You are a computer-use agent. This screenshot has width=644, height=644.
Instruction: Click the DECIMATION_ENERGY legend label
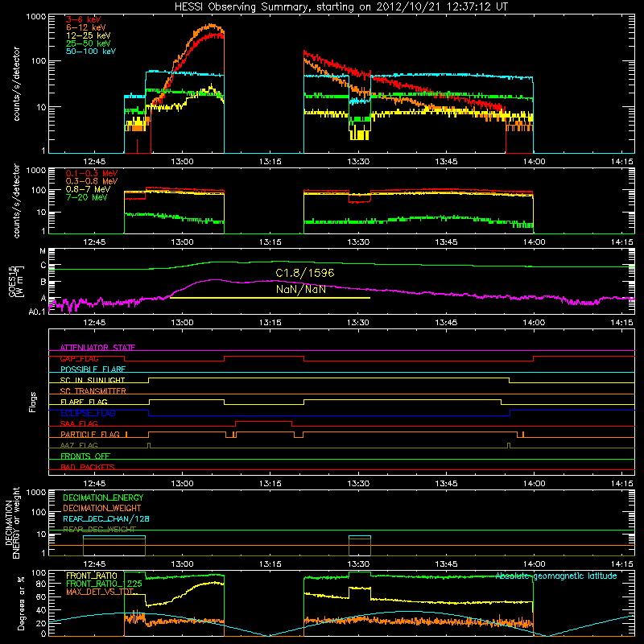103,497
